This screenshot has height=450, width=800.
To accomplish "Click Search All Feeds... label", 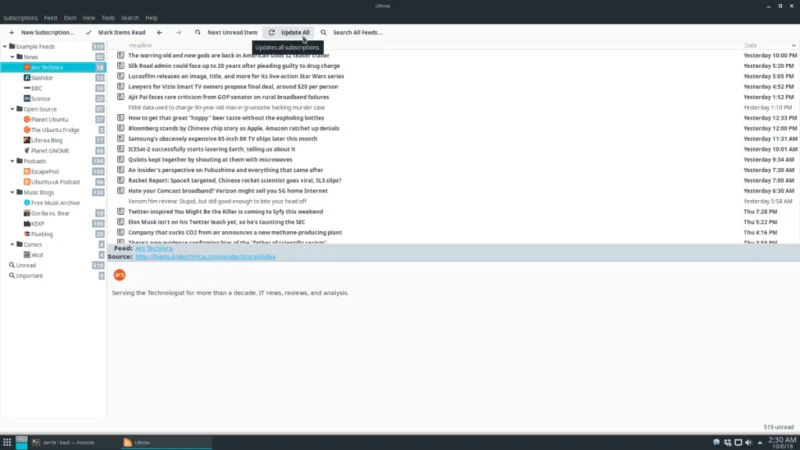I will click(357, 33).
